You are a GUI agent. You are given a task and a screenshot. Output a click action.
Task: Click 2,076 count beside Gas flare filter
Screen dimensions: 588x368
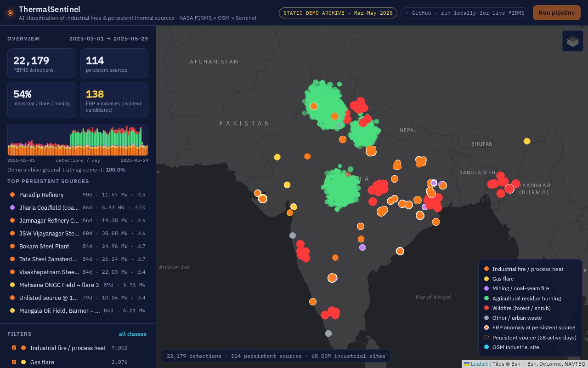tap(119, 362)
